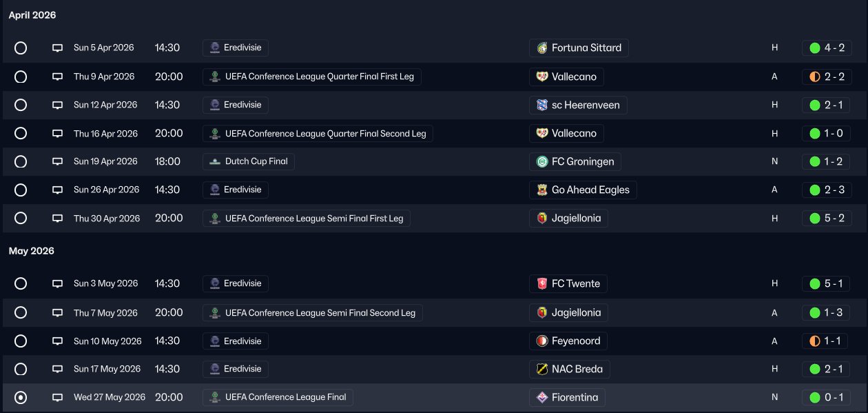Click the NAC Breda club crest
The width and height of the screenshot is (868, 413).
[542, 370]
